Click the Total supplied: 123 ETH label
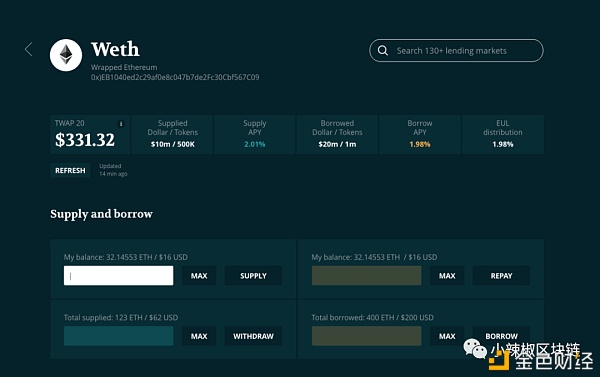 pyautogui.click(x=121, y=318)
